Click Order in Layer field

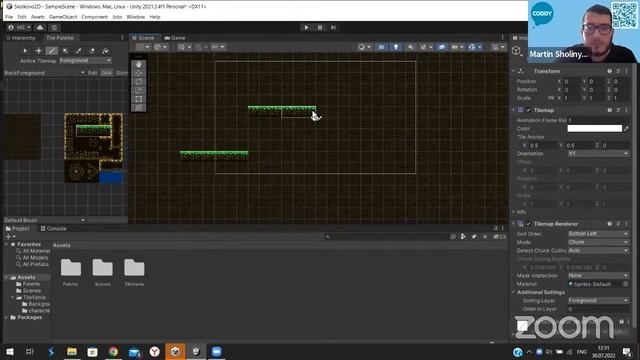598,309
